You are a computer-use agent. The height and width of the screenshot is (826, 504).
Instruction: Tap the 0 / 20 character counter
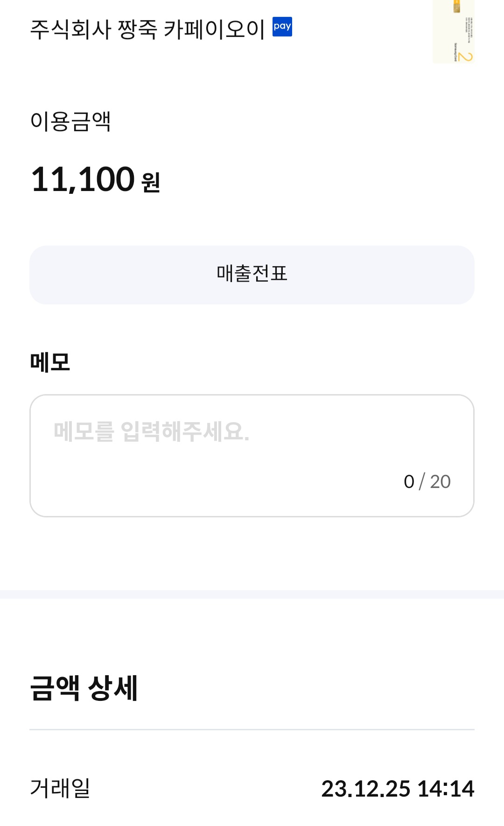(427, 481)
